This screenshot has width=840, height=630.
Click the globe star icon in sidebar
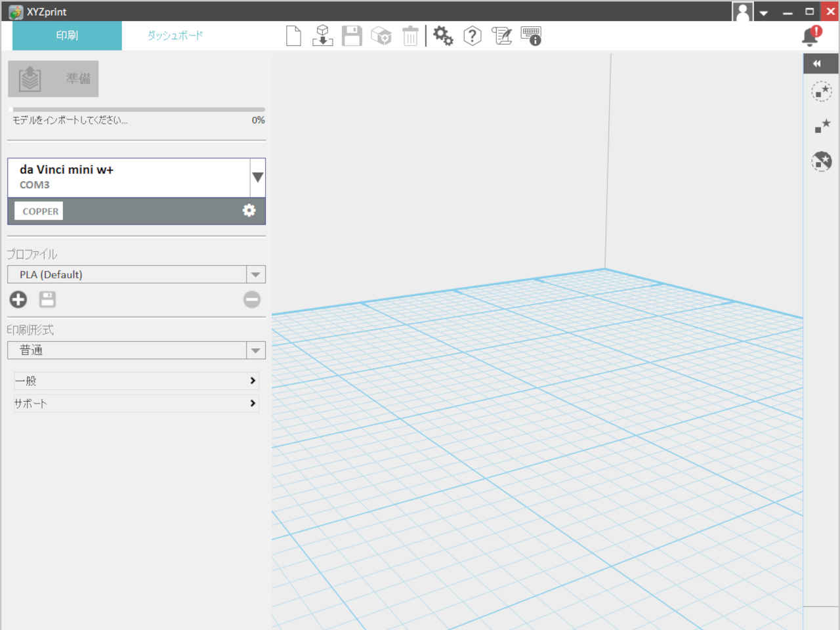(x=822, y=161)
